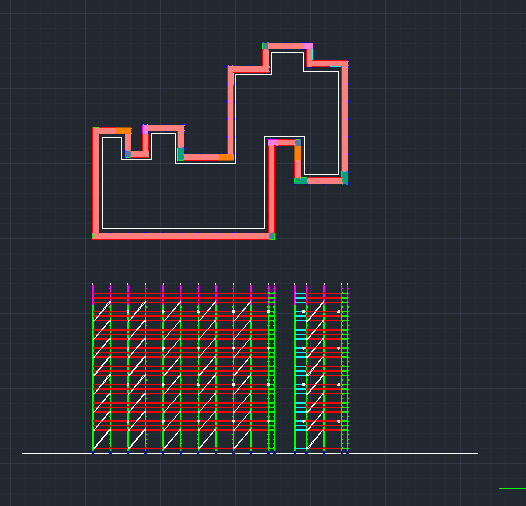The height and width of the screenshot is (506, 526).
Task: Select the magenta block at the topmost wall
Action: (x=308, y=46)
